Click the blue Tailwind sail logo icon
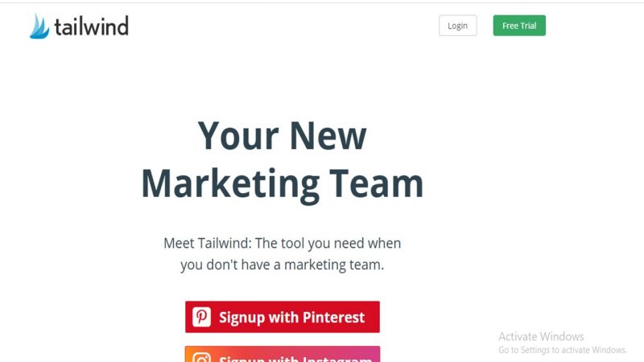The image size is (644, 362). tap(39, 27)
